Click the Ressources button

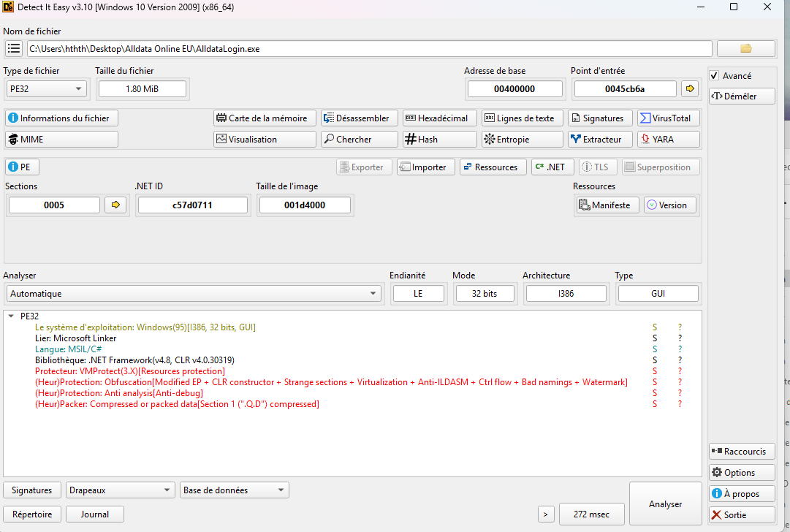coord(489,167)
